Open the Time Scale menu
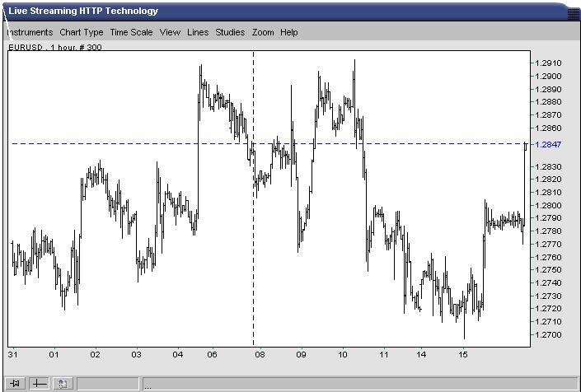This screenshot has height=392, width=581. [132, 33]
